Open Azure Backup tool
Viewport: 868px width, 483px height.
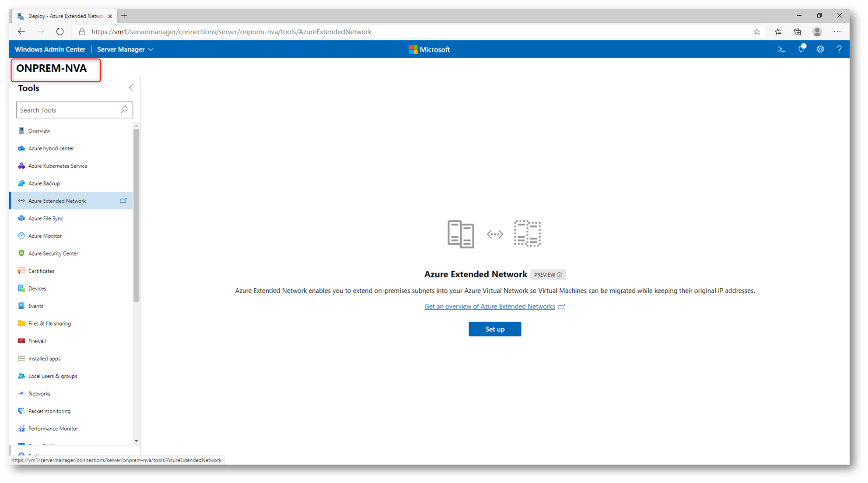click(71, 183)
